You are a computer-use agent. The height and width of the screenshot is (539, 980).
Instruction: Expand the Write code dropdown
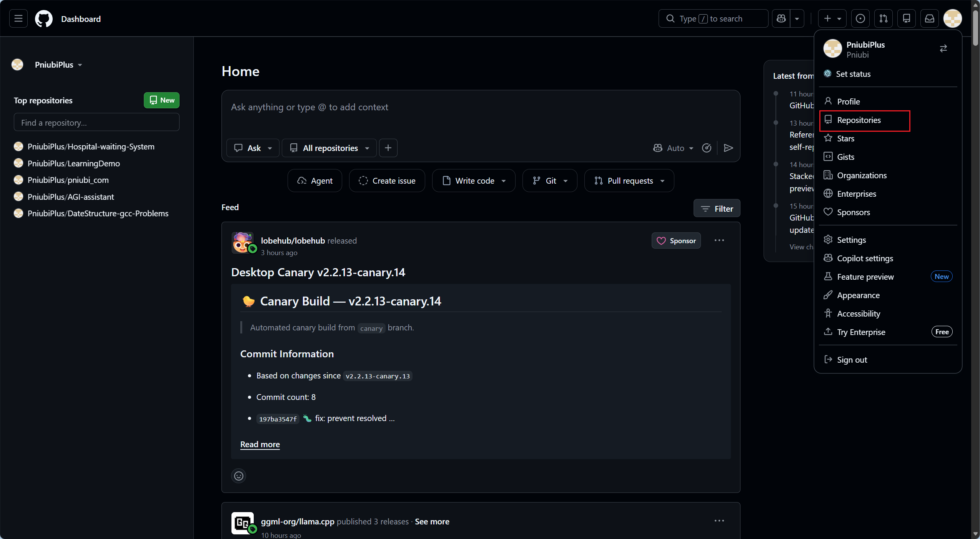[474, 181]
